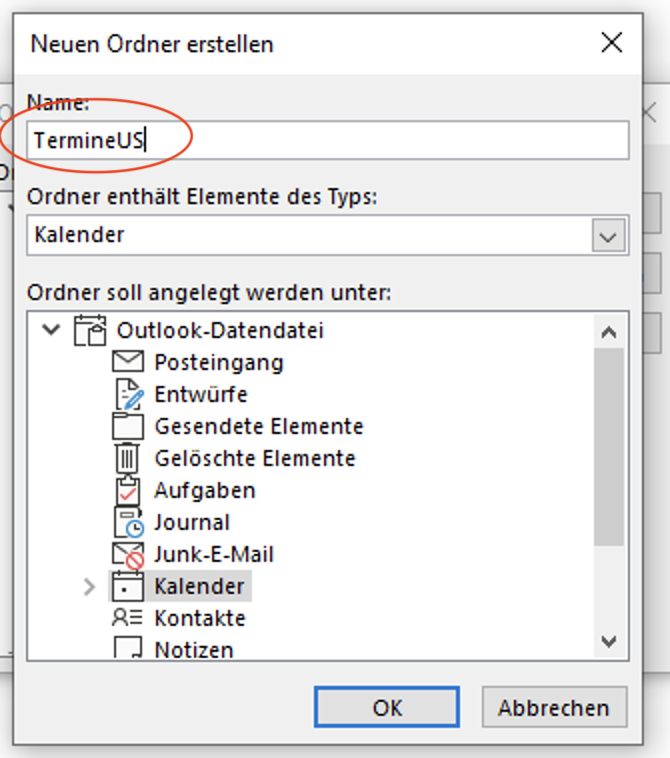Click the Aufgaben clipboard checkmark icon

click(x=128, y=490)
